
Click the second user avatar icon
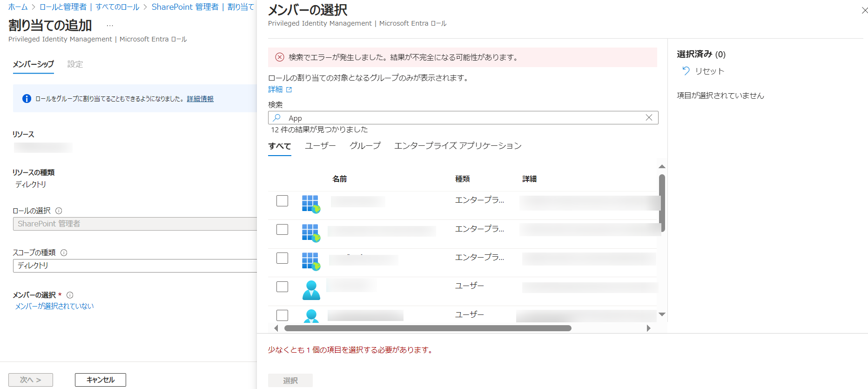(311, 316)
